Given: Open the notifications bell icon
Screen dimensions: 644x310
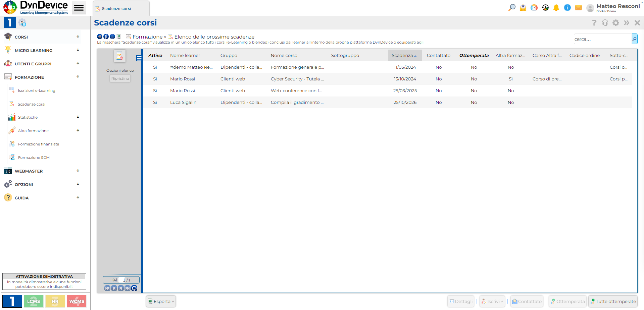Looking at the screenshot, I should point(556,7).
